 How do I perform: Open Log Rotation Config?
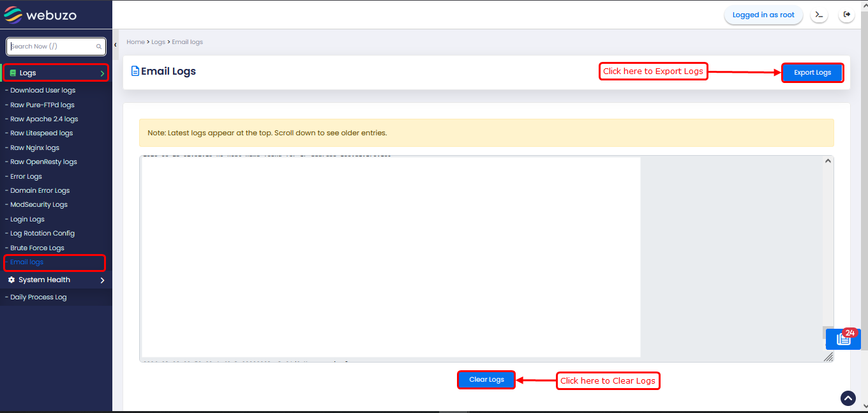[42, 234]
